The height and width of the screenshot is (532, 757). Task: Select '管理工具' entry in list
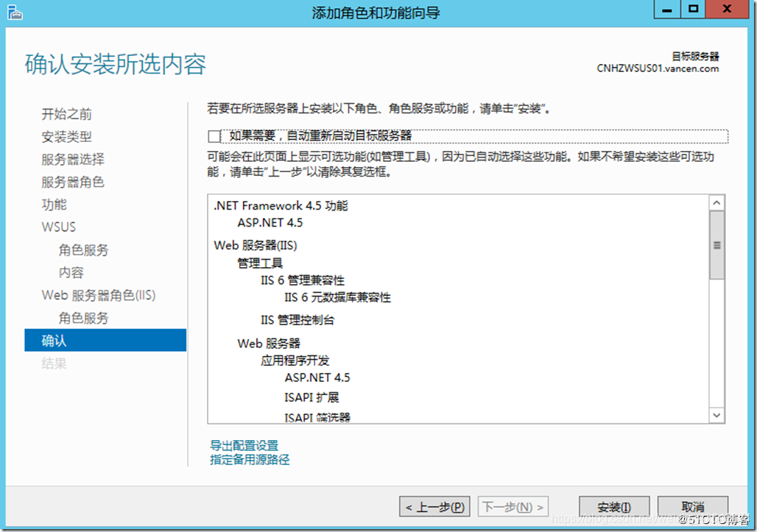pyautogui.click(x=260, y=263)
